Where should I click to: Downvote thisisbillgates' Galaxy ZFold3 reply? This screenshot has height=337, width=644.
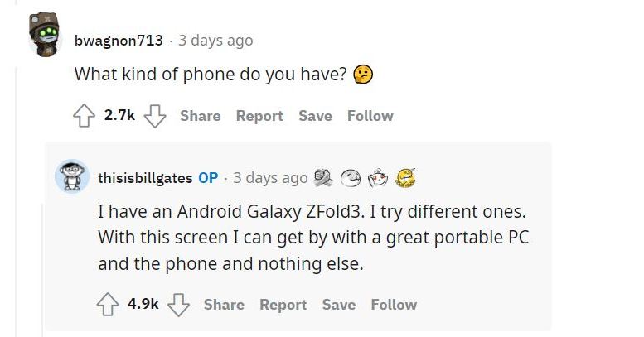click(x=179, y=305)
